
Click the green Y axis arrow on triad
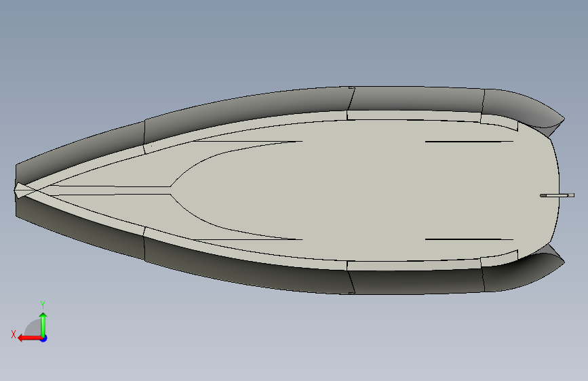click(43, 324)
